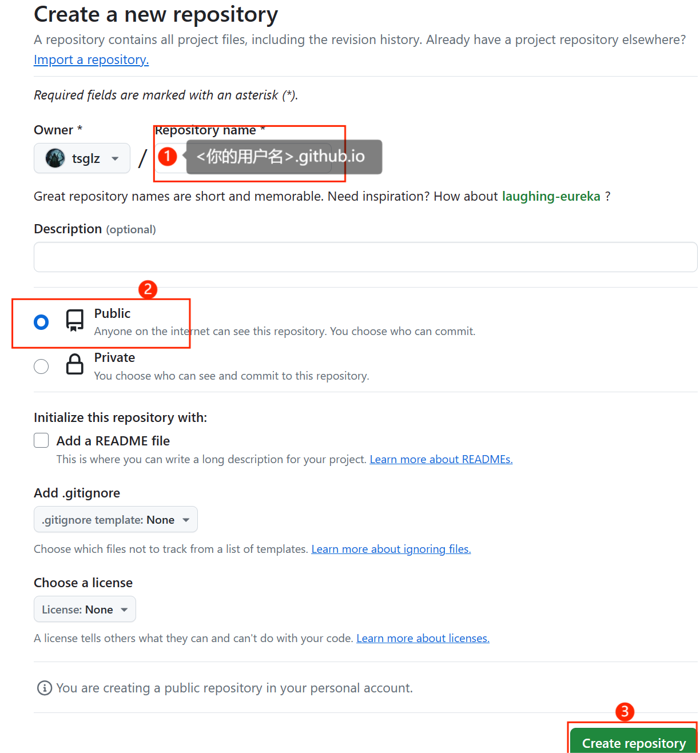700x753 pixels.
Task: Click into the Description text field
Action: 365,257
